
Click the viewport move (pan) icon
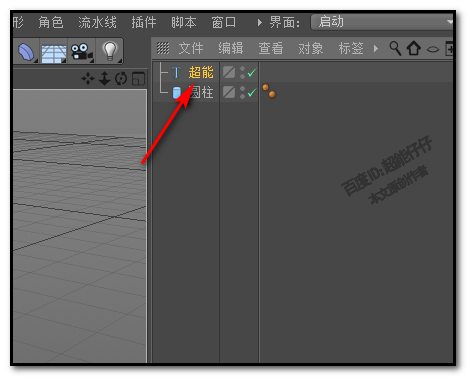[88, 79]
